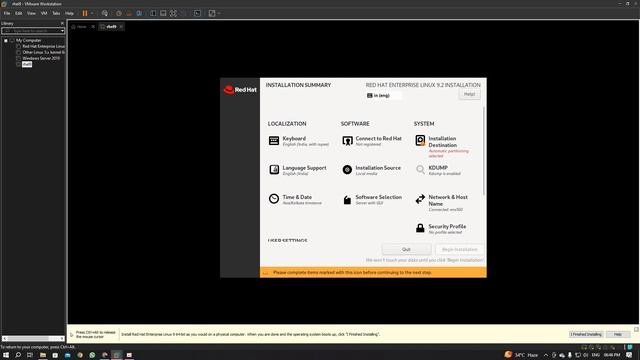Toggle thumbnail bar view icon
640x360 pixels.
(x=163, y=13)
